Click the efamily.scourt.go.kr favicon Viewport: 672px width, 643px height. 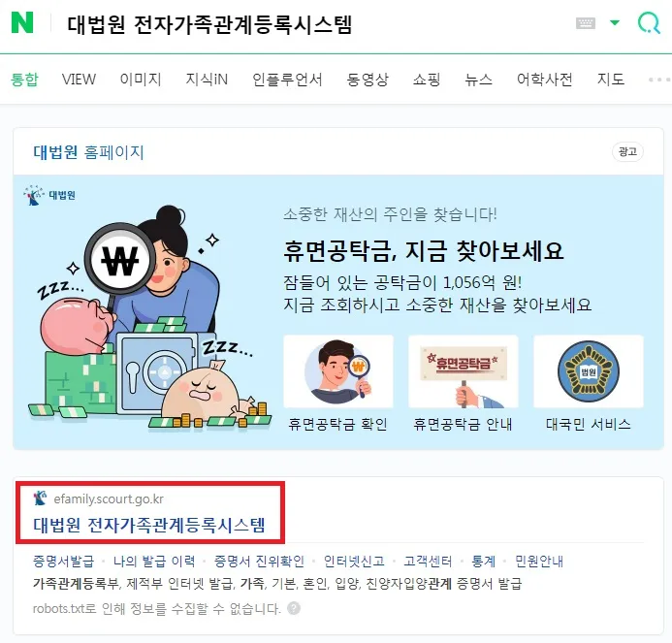coord(40,498)
